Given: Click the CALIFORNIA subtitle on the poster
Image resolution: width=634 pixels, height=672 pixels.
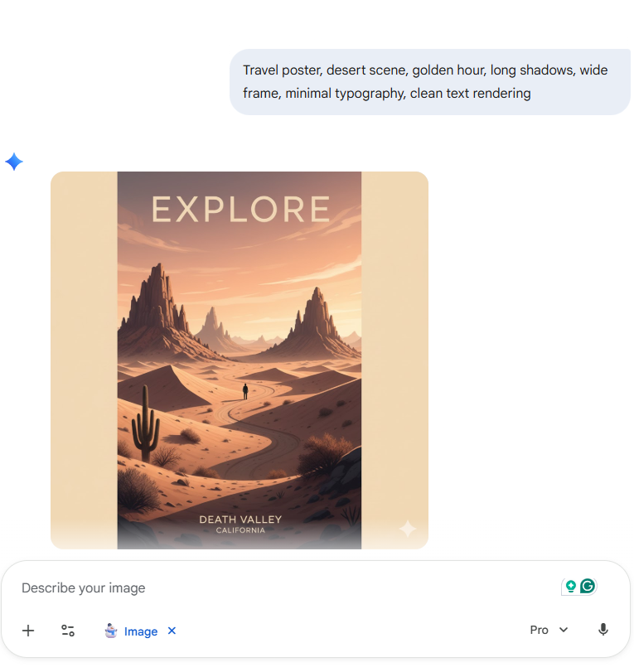Looking at the screenshot, I should pyautogui.click(x=240, y=530).
